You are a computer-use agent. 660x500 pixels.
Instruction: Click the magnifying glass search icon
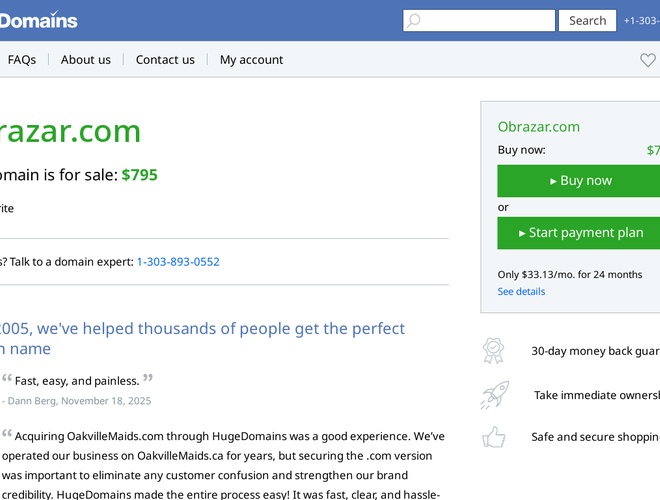(x=414, y=21)
